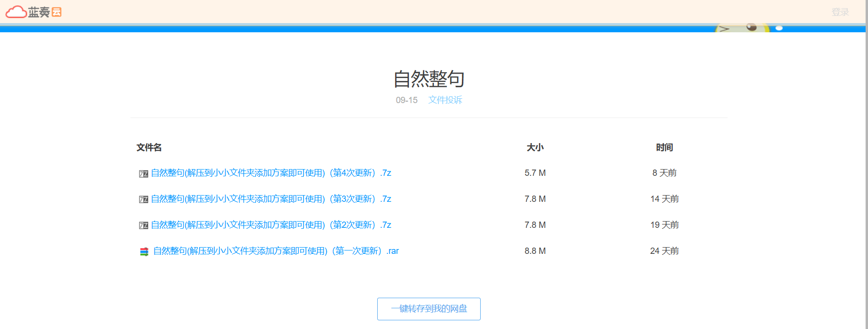Open the 第3次更新 .7z file link
Screen dimensions: 868x329
point(271,199)
